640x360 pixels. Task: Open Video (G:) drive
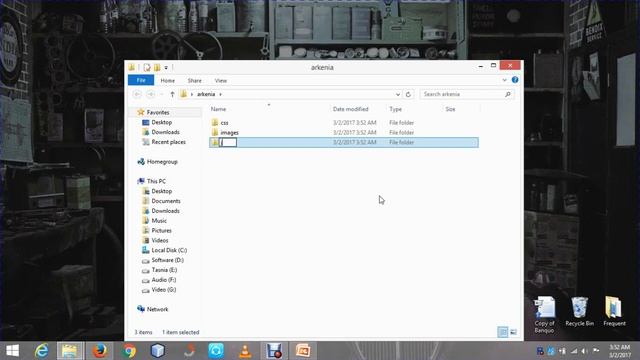point(164,290)
